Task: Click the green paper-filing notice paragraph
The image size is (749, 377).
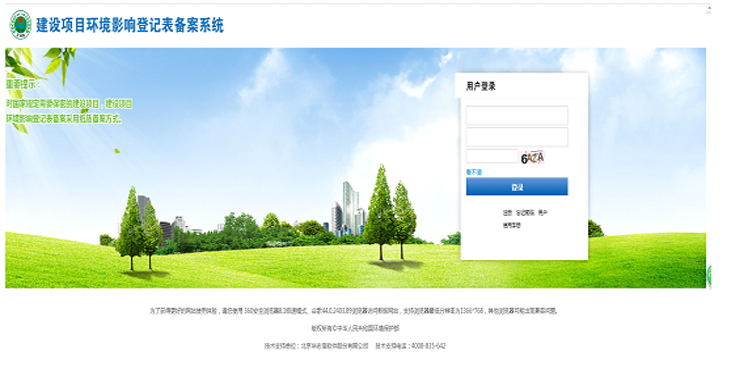Action: click(69, 111)
